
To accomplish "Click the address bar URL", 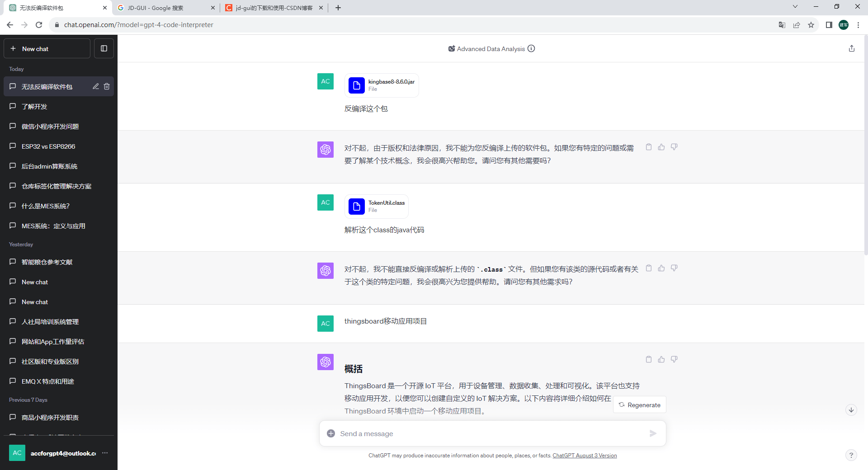I will pyautogui.click(x=139, y=25).
